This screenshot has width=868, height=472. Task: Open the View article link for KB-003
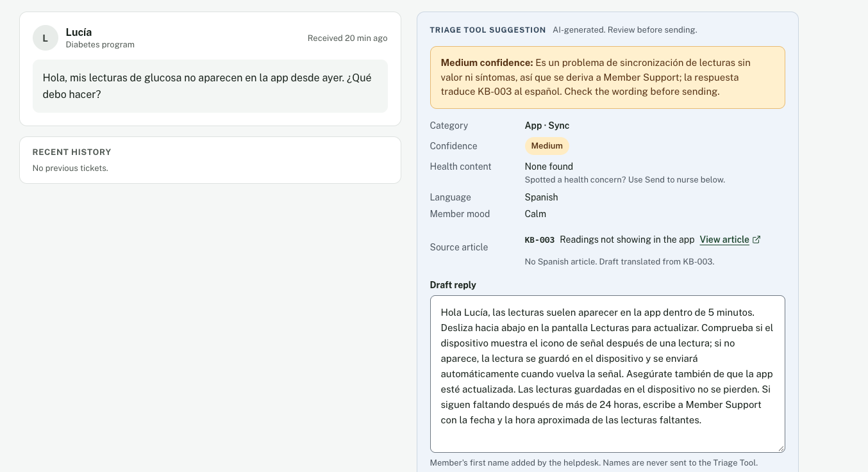pos(724,240)
